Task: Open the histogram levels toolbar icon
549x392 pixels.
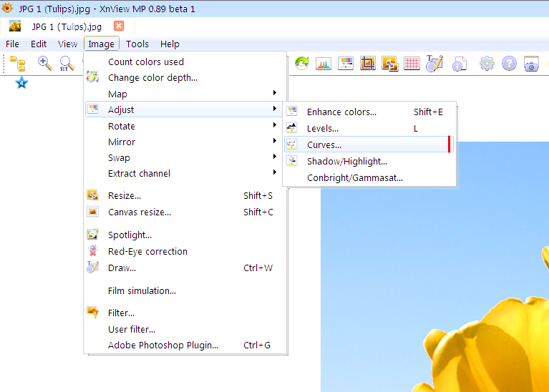Action: click(x=324, y=64)
